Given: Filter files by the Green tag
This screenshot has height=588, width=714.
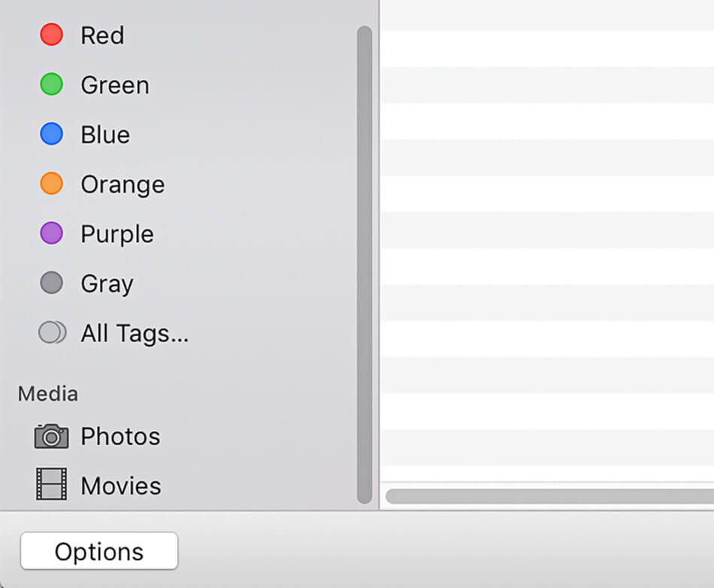Looking at the screenshot, I should tap(114, 84).
